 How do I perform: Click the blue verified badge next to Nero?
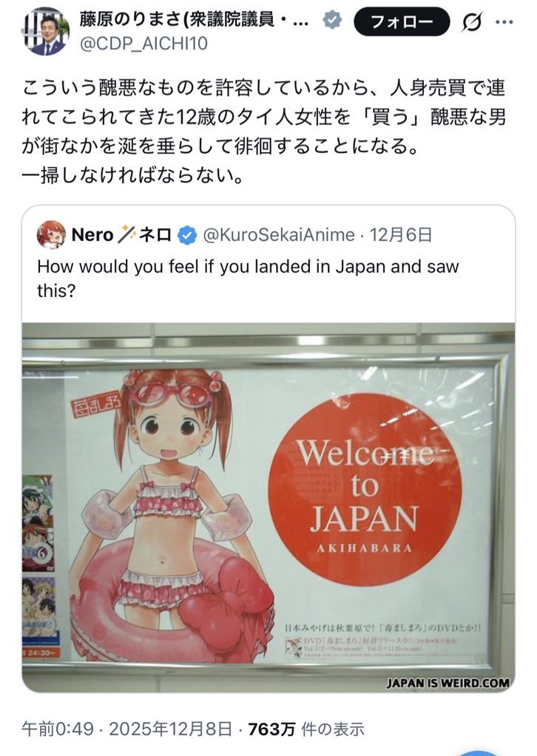pos(187,235)
